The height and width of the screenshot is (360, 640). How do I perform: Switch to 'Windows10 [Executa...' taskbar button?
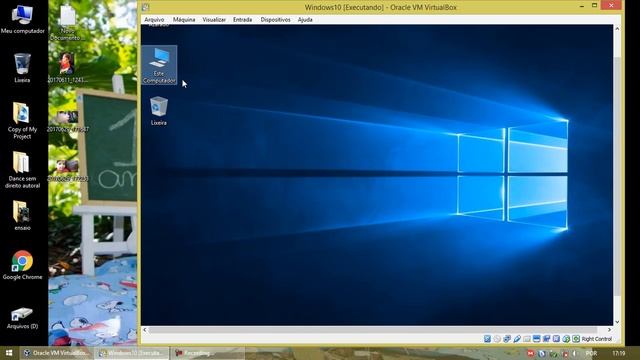[132, 353]
